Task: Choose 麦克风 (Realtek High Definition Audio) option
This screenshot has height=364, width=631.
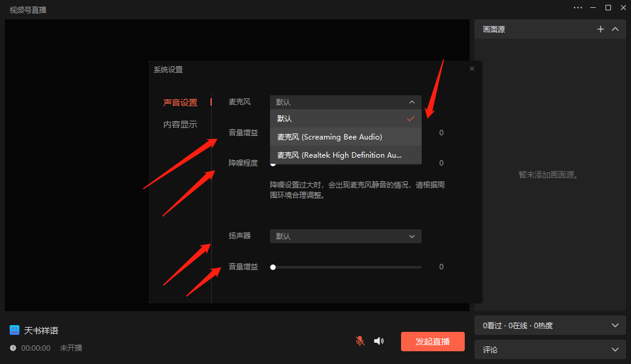Action: 346,155
